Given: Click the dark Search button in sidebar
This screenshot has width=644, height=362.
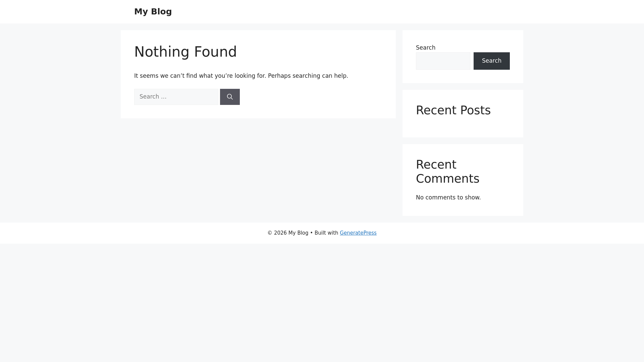Looking at the screenshot, I should coord(491,61).
